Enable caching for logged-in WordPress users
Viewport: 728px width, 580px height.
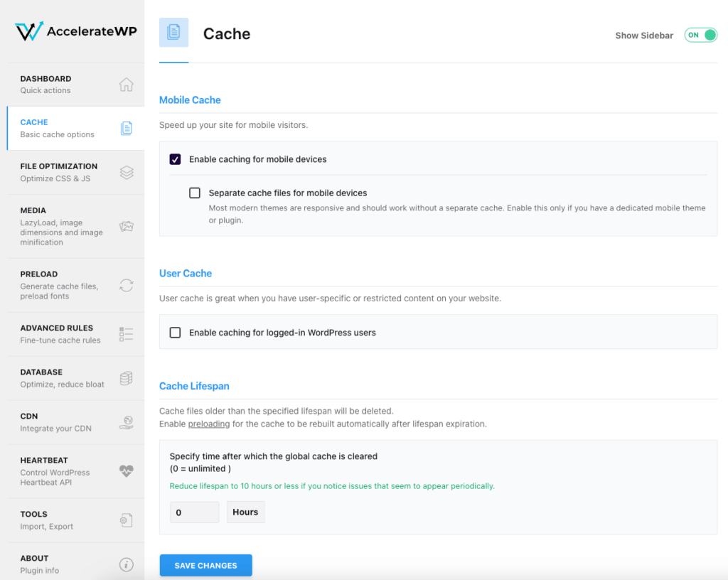click(x=175, y=332)
